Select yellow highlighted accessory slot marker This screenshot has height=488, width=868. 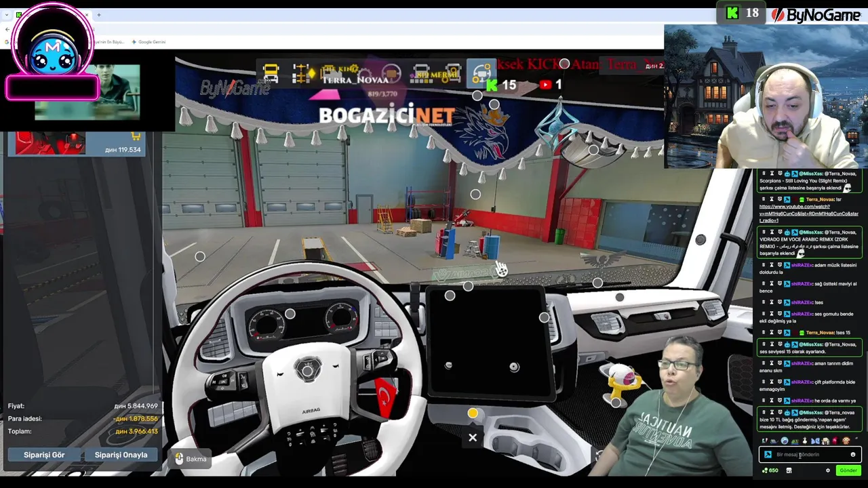point(473,413)
